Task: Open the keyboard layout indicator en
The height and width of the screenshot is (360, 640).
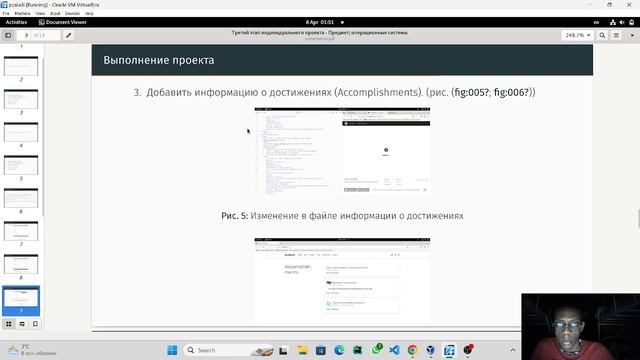Action: point(596,22)
